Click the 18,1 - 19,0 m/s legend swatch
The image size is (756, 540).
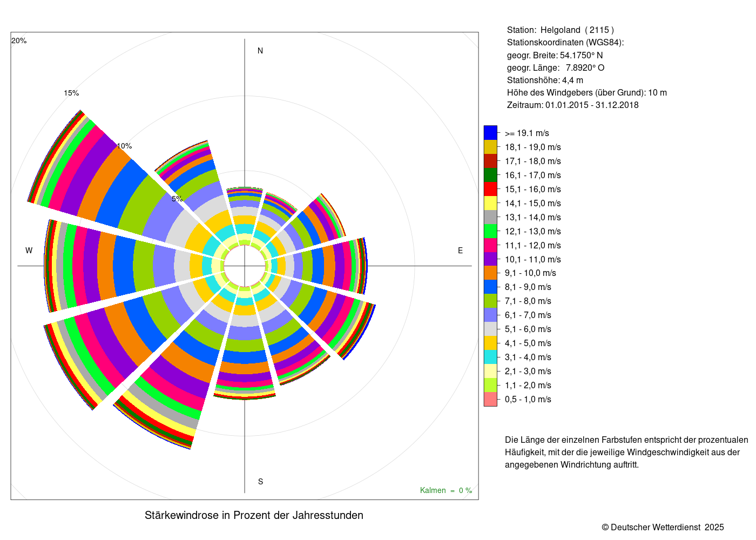(x=490, y=147)
